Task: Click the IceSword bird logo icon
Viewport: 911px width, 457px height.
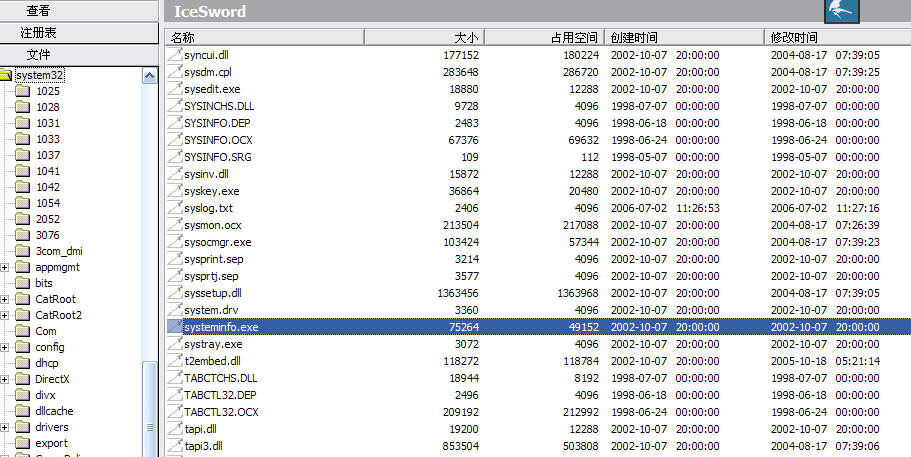Action: point(842,10)
